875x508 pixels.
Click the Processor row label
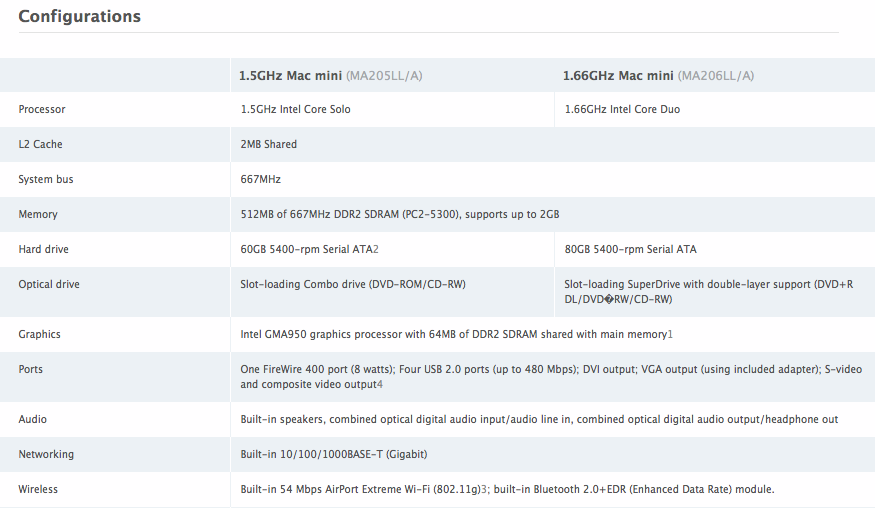tap(42, 109)
